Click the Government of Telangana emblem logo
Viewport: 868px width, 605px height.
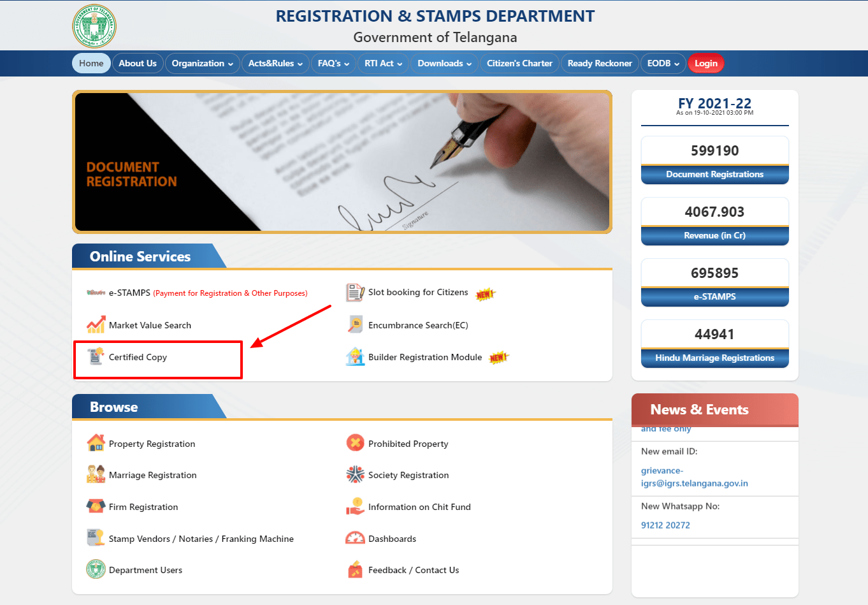pyautogui.click(x=94, y=26)
